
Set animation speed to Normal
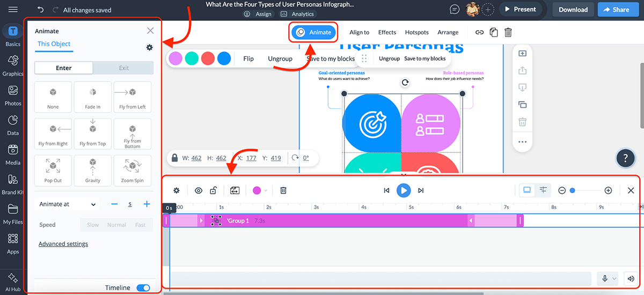(116, 225)
